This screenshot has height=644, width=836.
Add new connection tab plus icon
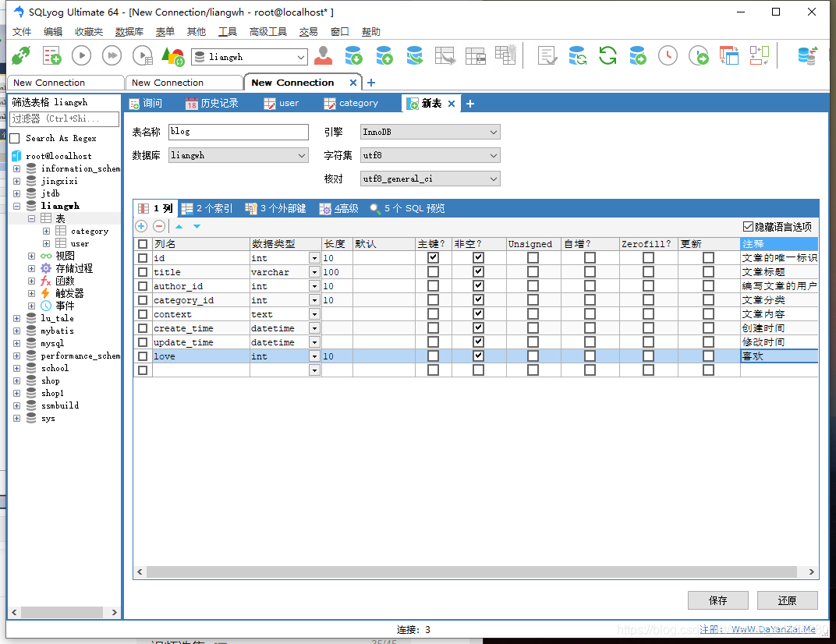(371, 83)
